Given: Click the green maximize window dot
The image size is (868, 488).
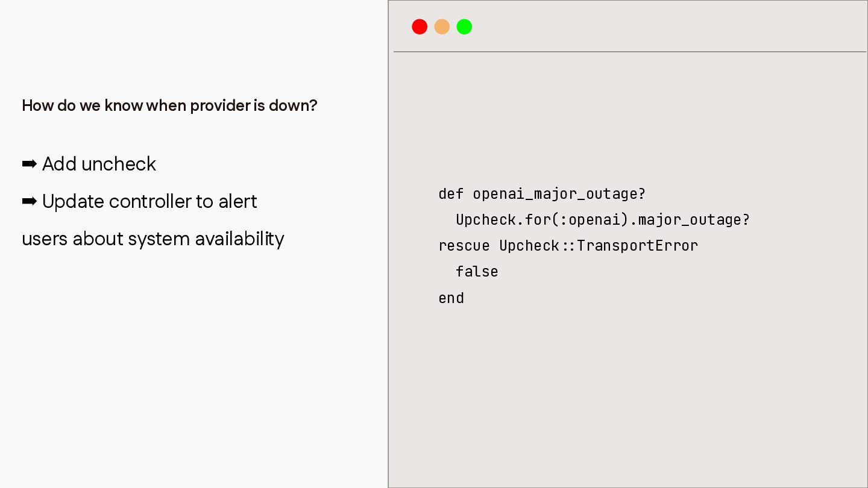Looking at the screenshot, I should [464, 27].
